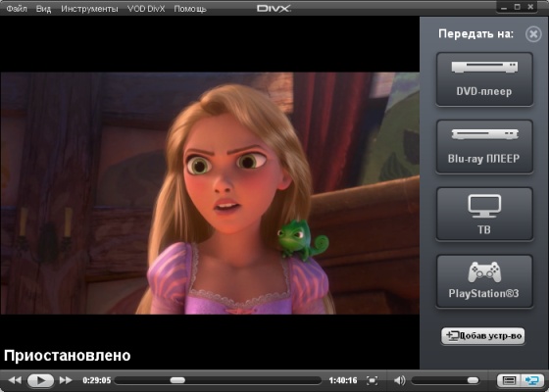Open the playlist panel icon
549x392 pixels.
[509, 380]
